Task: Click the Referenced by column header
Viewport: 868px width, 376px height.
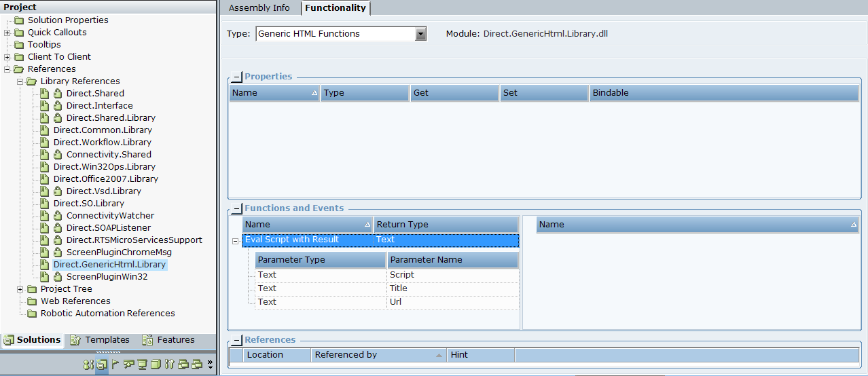Action: coord(378,355)
